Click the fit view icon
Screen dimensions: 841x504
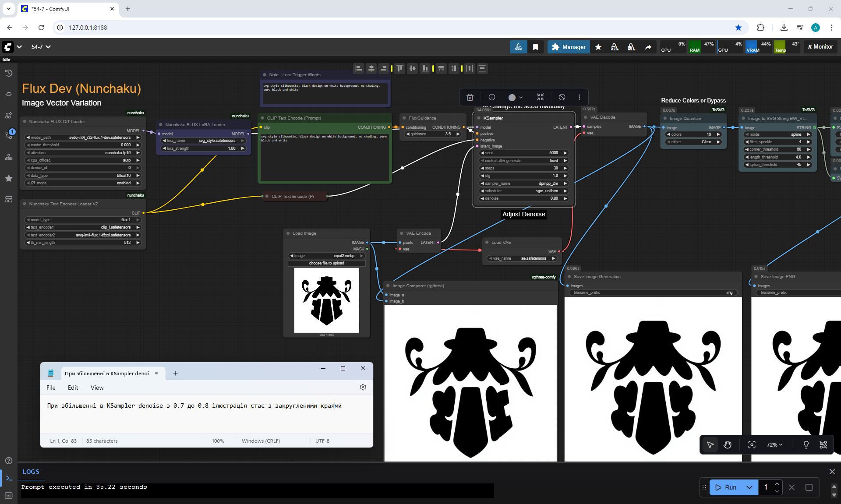point(752,445)
